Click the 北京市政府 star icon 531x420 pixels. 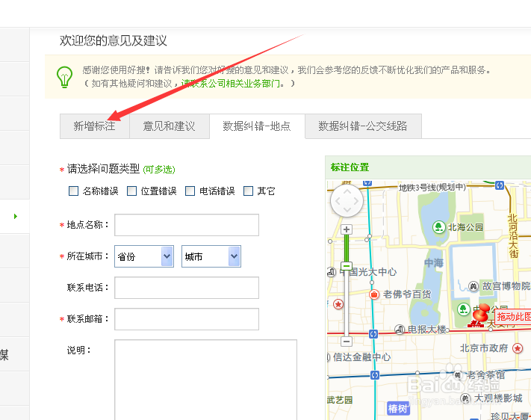[x=517, y=348]
